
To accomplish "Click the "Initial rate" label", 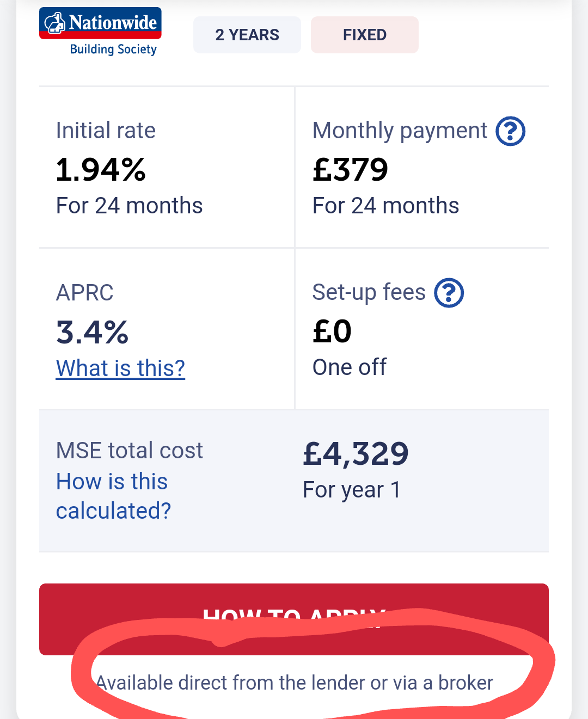I will [x=106, y=131].
